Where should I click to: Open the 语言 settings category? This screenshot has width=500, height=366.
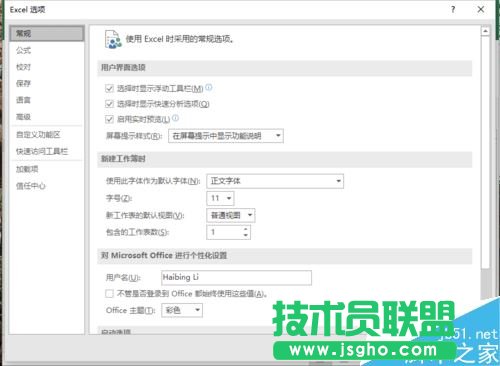click(23, 100)
